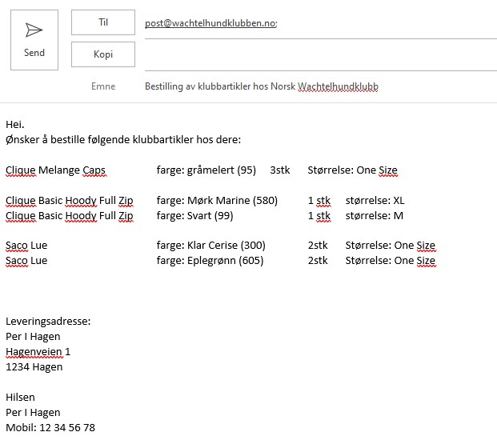Click 'farge: gråmelert (95)' text

[x=206, y=170]
